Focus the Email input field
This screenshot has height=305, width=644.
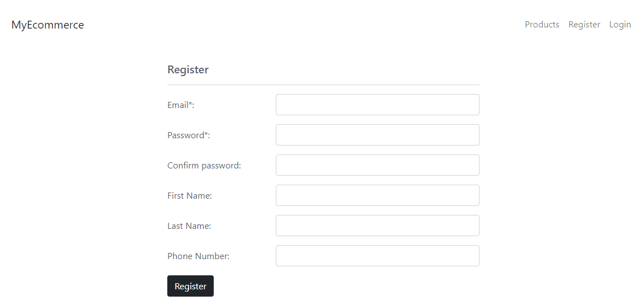point(378,105)
